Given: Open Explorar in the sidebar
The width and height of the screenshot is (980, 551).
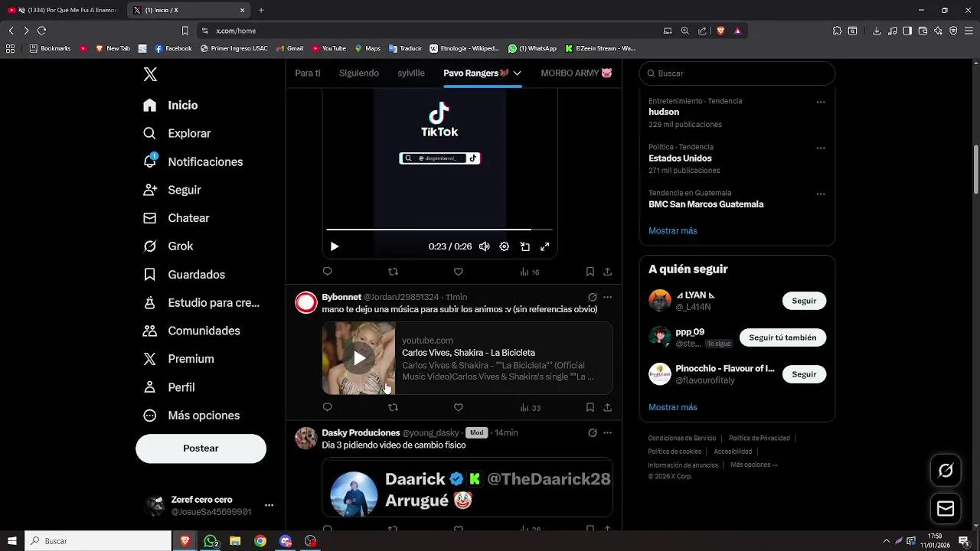Looking at the screenshot, I should point(177,133).
